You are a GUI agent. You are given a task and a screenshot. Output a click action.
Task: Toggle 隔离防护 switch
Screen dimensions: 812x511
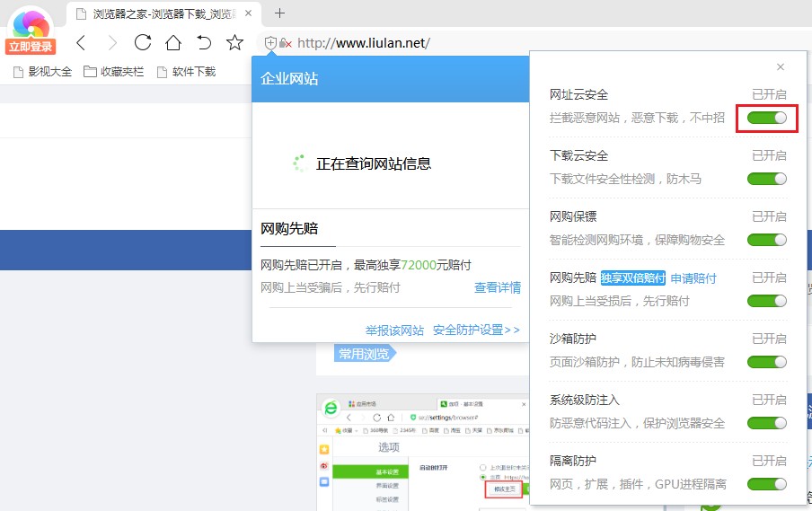767,484
